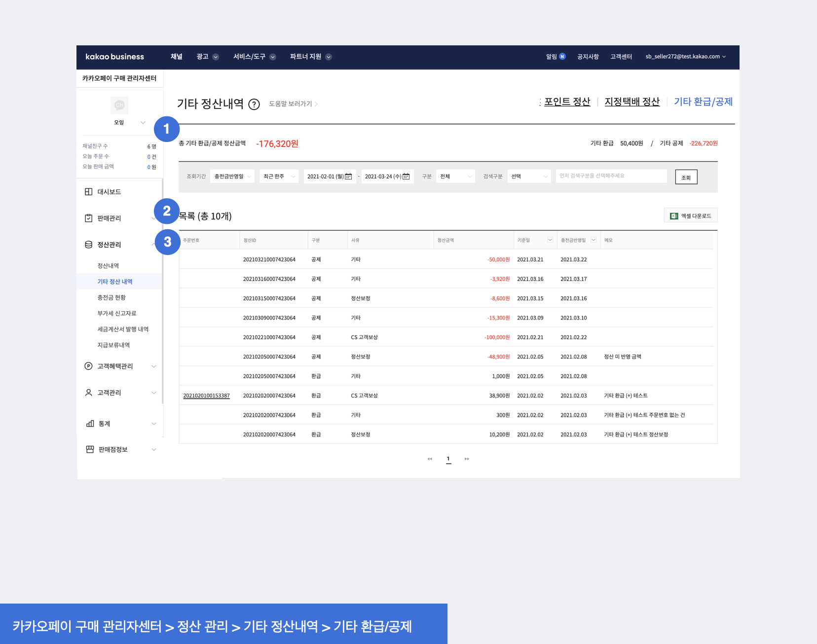Select 지급보류내역 in the sidebar
The width and height of the screenshot is (817, 644).
coord(113,345)
